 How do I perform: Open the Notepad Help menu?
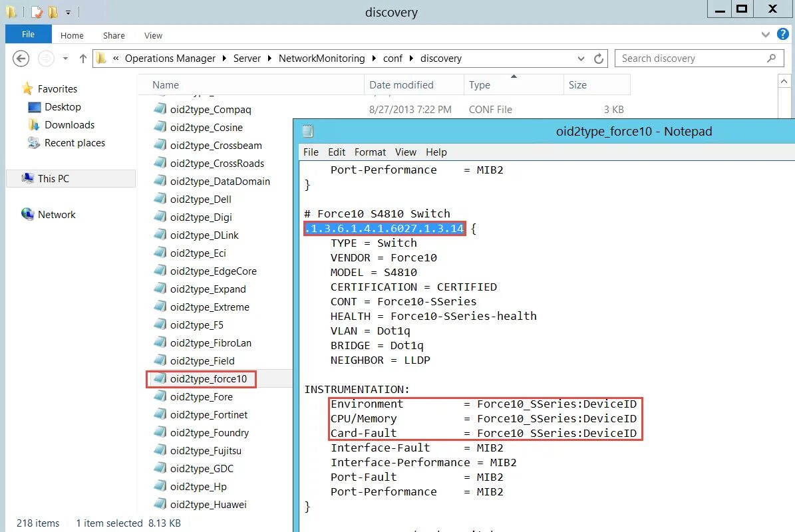click(x=436, y=152)
